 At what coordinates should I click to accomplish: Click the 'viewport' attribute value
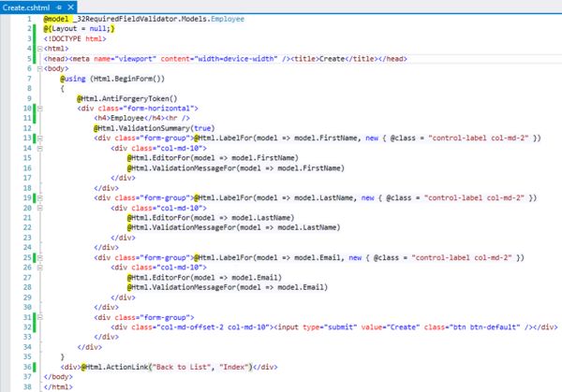coord(135,59)
